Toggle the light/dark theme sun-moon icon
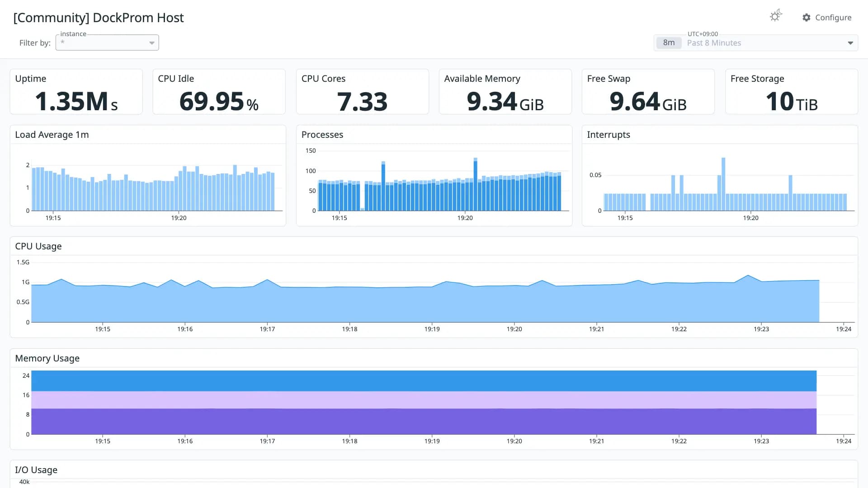 coord(776,16)
